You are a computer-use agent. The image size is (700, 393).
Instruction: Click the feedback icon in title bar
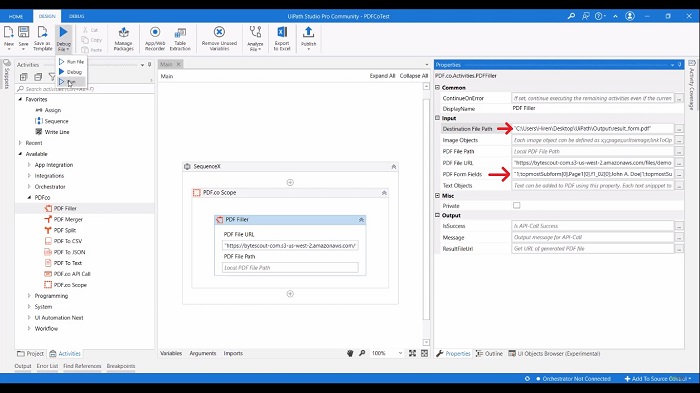coord(585,16)
